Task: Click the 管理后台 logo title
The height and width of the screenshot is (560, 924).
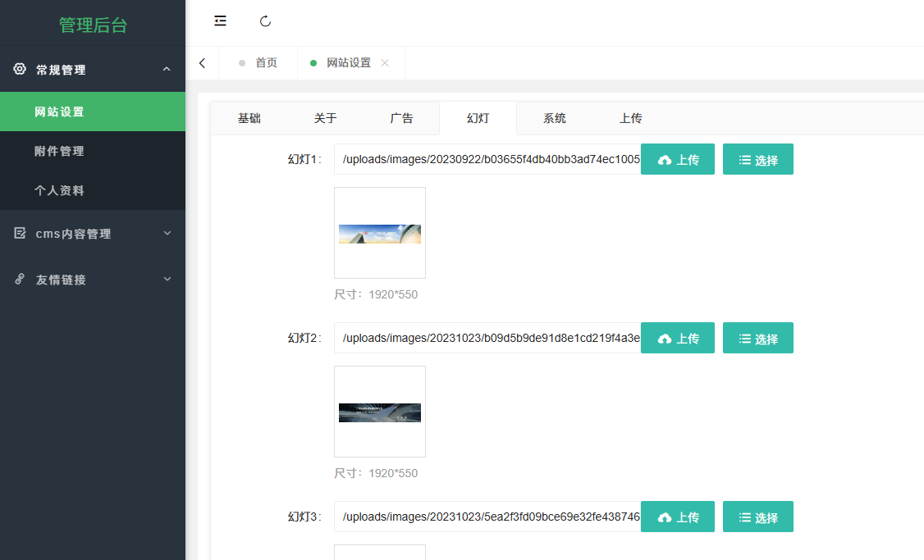Action: [x=93, y=25]
